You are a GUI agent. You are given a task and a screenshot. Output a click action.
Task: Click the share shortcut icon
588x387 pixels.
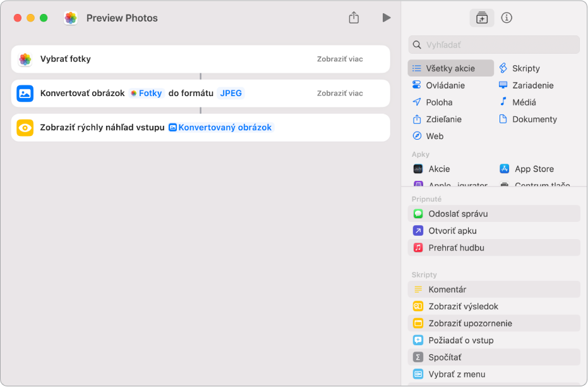[x=354, y=17]
